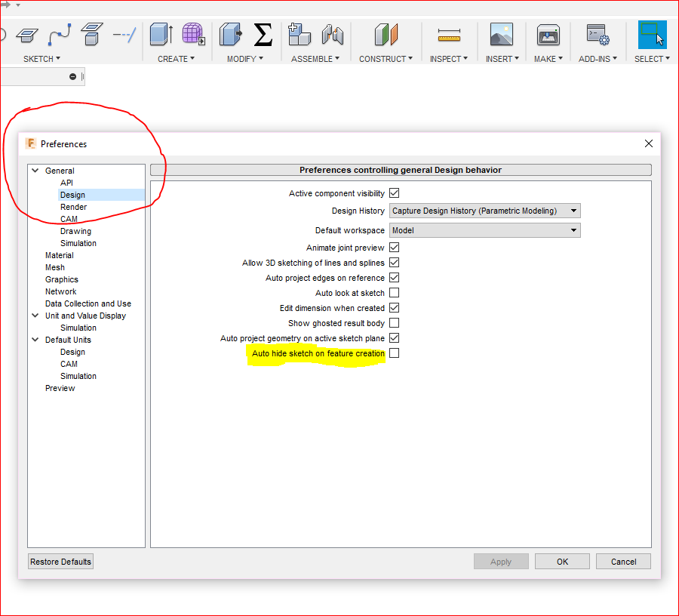Select CAM under Default Units
Image resolution: width=679 pixels, height=616 pixels.
coord(69,364)
